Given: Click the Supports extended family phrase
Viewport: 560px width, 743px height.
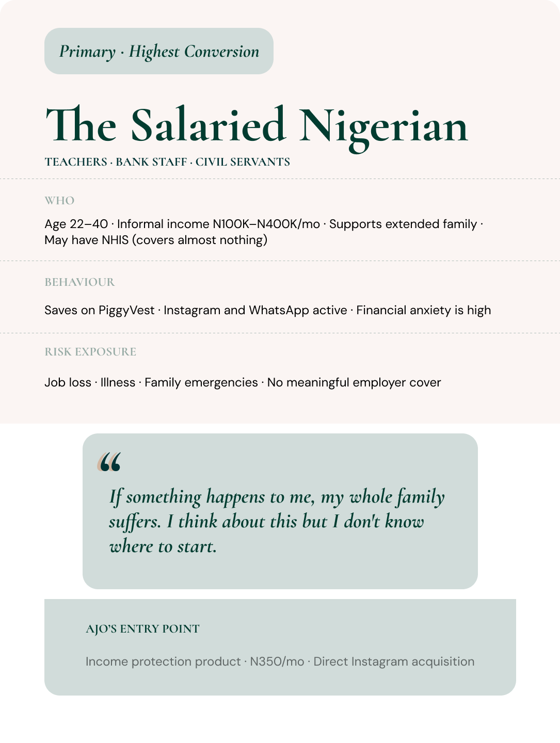Looking at the screenshot, I should click(x=403, y=224).
